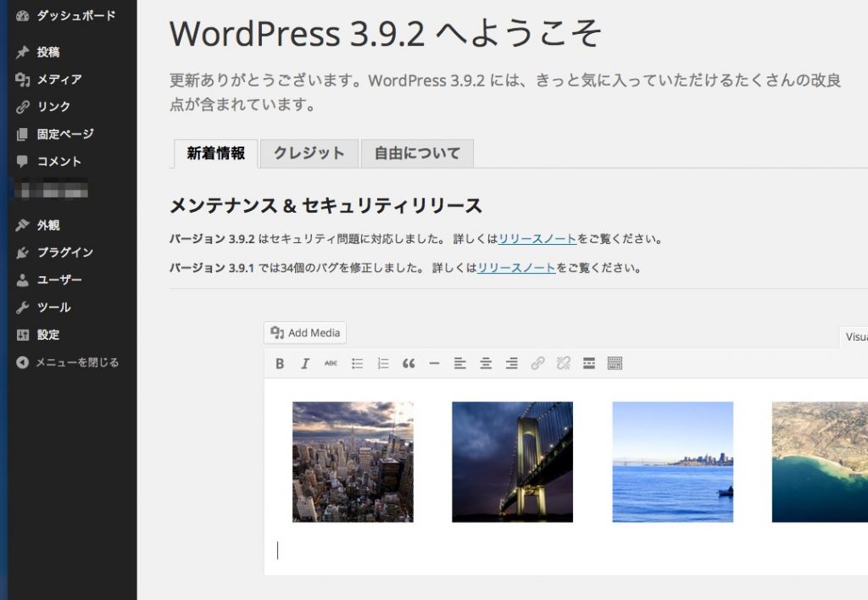868x600 pixels.
Task: Select the aerial coastline gallery image
Action: pyautogui.click(x=820, y=462)
